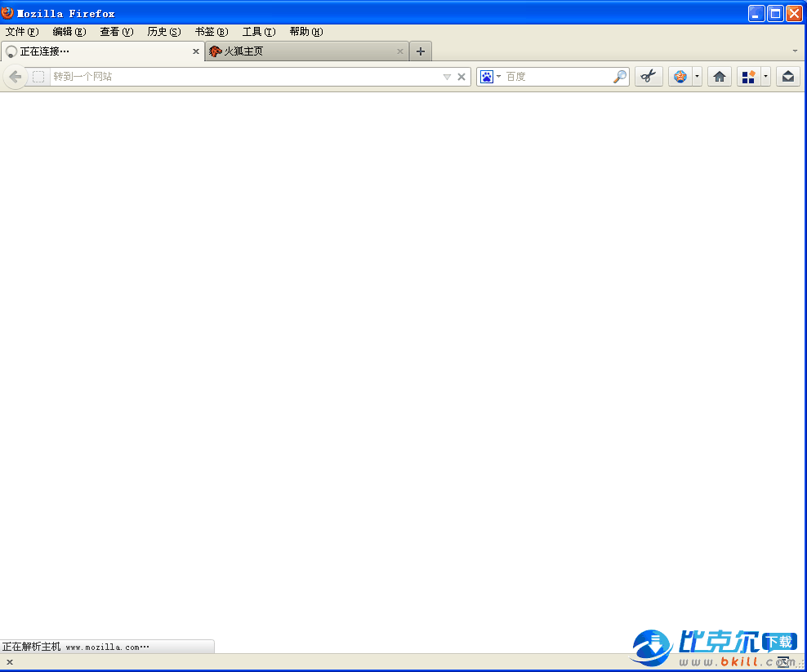Close the Mozilla Firefox window
Viewport: 807px width, 672px height.
pyautogui.click(x=794, y=13)
